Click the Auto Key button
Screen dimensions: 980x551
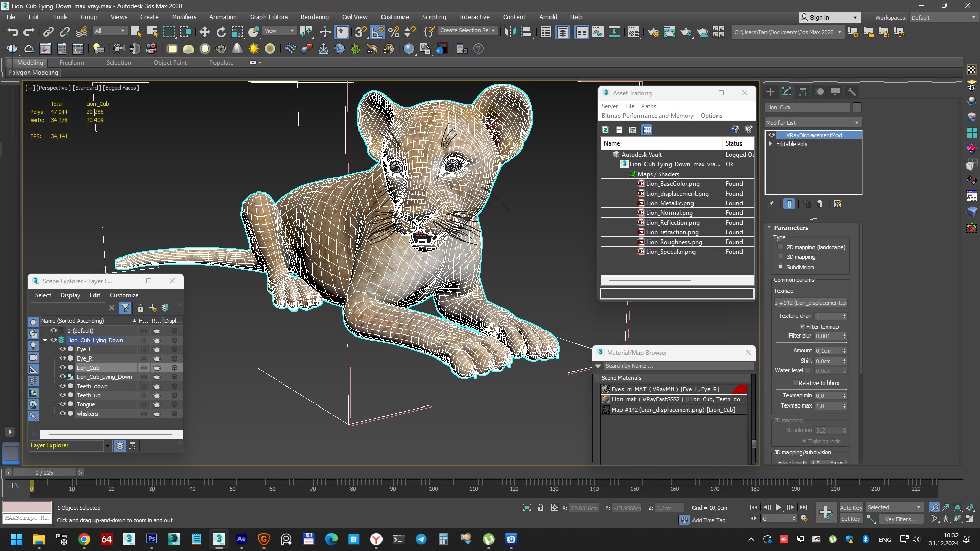point(851,507)
